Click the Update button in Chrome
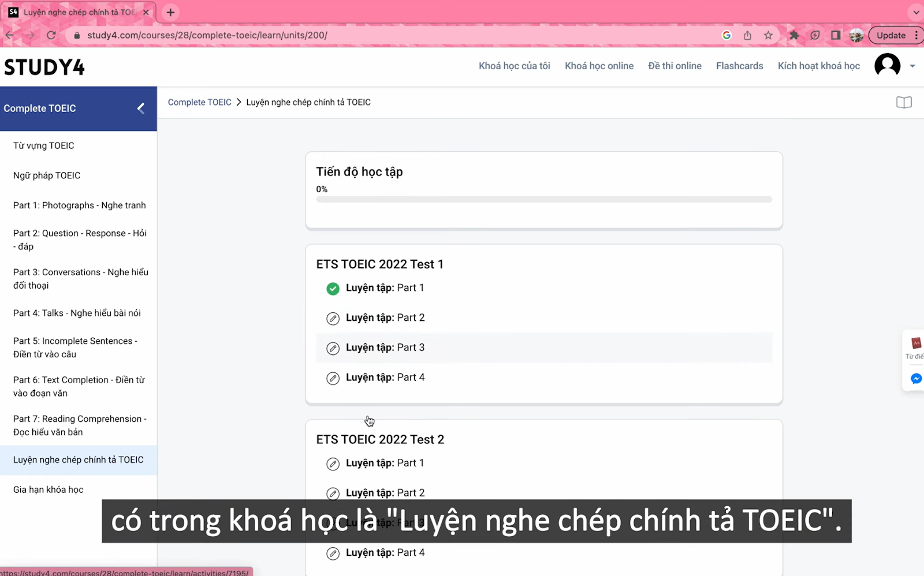924x576 pixels. pos(891,35)
